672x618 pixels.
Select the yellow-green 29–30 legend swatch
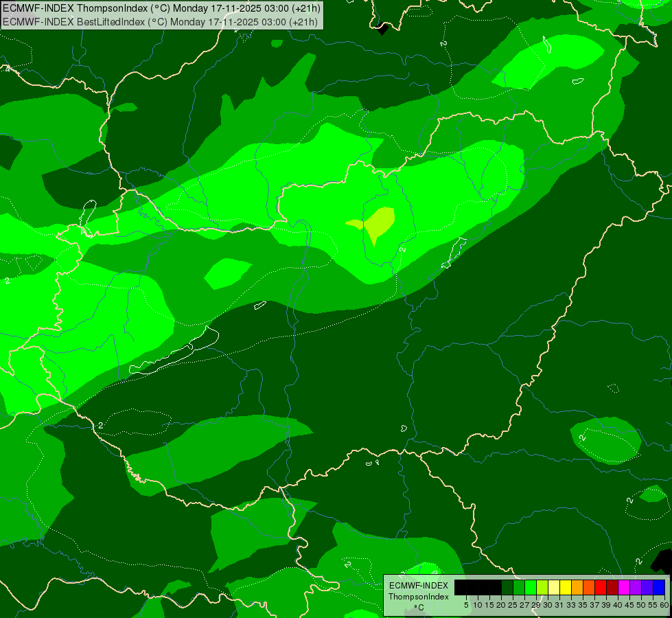(x=542, y=587)
